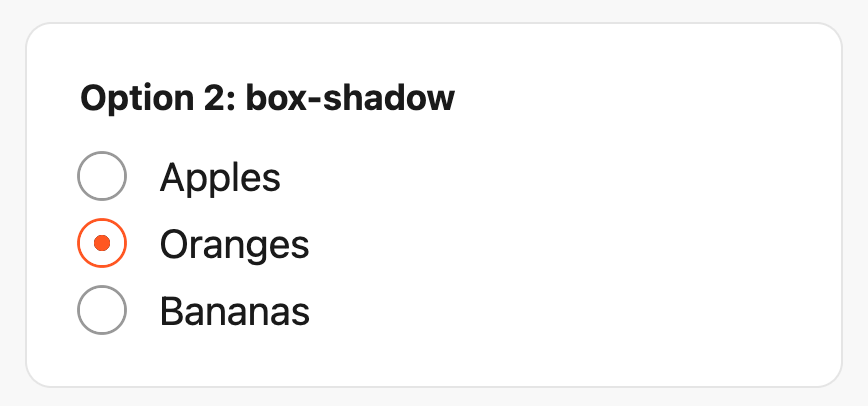Viewport: 868px width, 406px height.
Task: Click the 'Option 2: box-shadow' heading
Action: [x=267, y=99]
